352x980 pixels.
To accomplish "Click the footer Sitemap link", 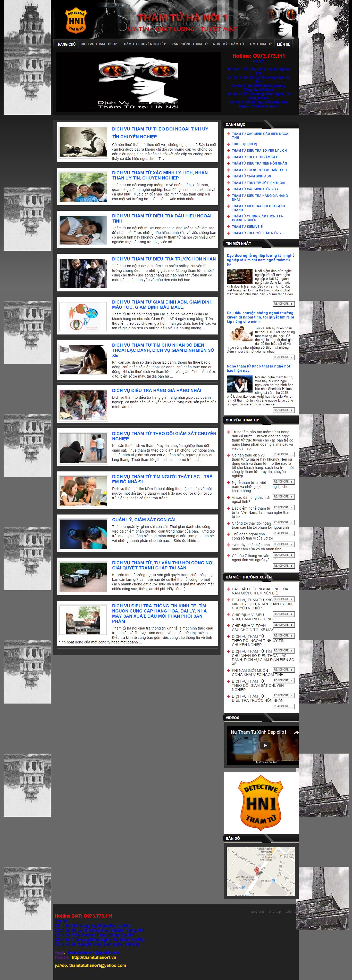I will coord(274,911).
